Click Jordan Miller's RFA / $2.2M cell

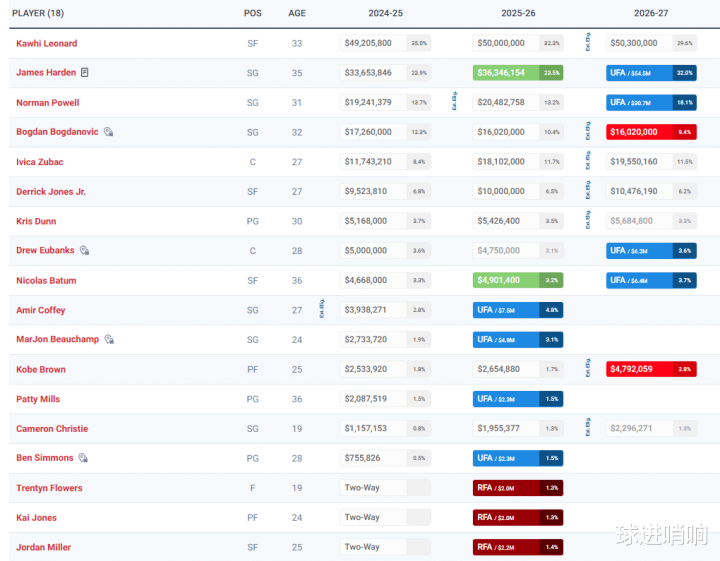518,547
